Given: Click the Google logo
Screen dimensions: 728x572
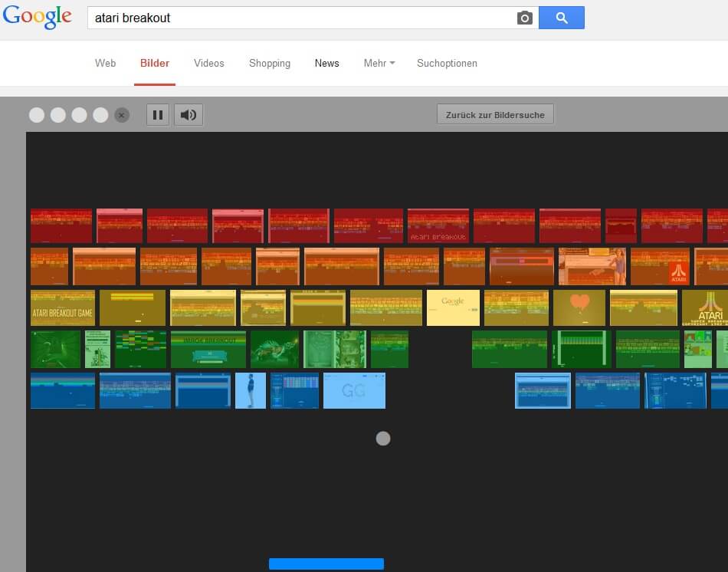Looking at the screenshot, I should 37,17.
